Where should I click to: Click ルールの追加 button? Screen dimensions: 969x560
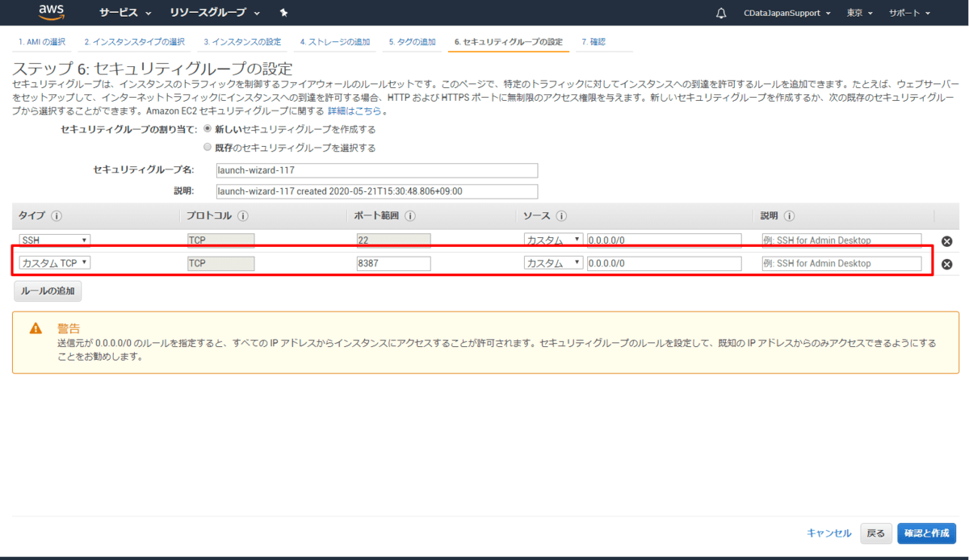tap(48, 290)
